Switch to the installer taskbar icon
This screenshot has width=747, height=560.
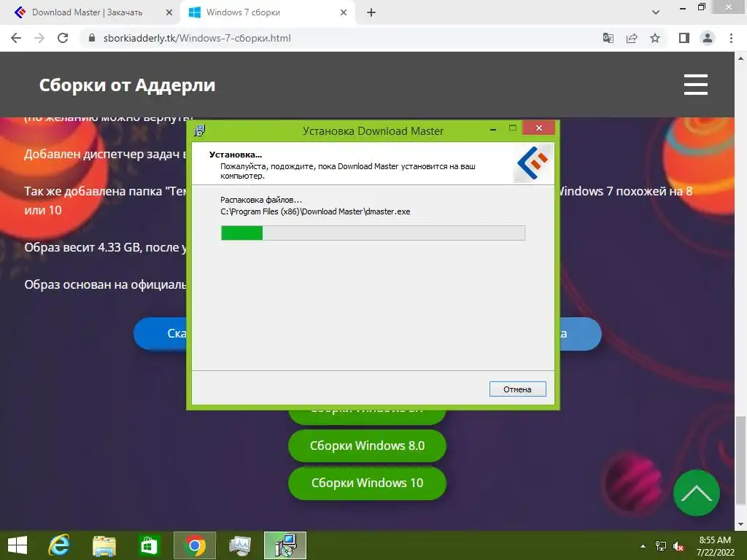285,545
